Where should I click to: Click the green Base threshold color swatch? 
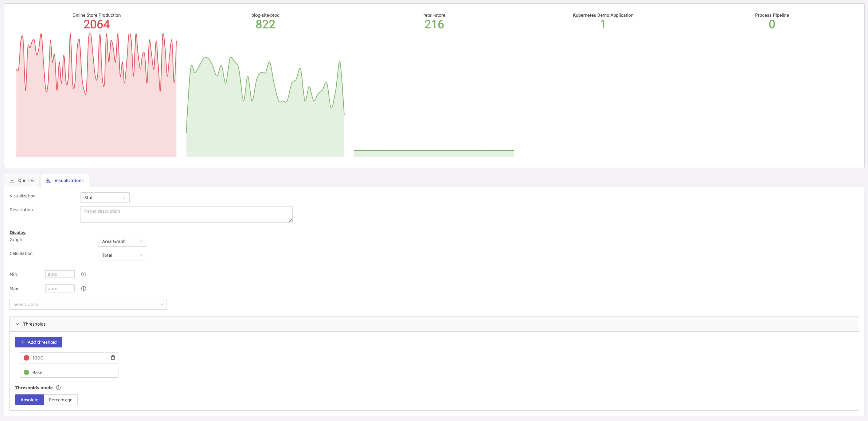27,372
